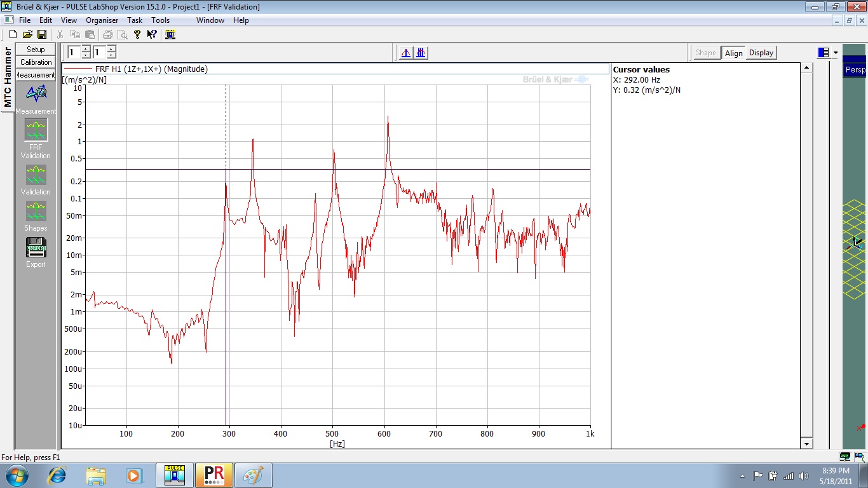The width and height of the screenshot is (868, 488).
Task: Click the second spinner number field
Action: point(99,52)
